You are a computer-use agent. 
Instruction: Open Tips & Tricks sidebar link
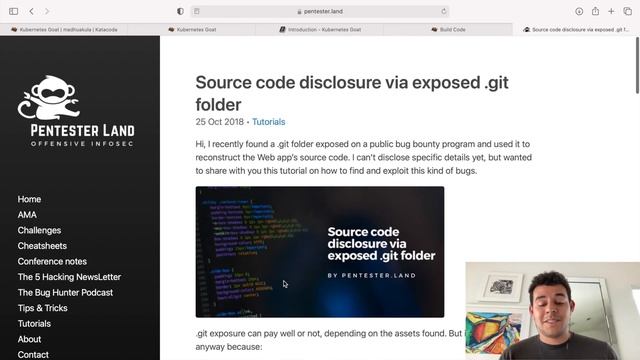[x=42, y=308]
